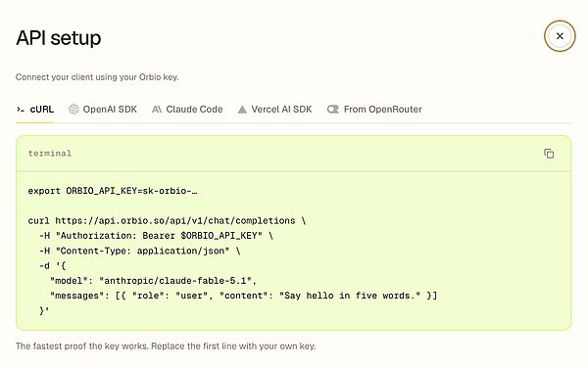This screenshot has width=588, height=368.
Task: Copy the terminal code snippet
Action: (549, 154)
